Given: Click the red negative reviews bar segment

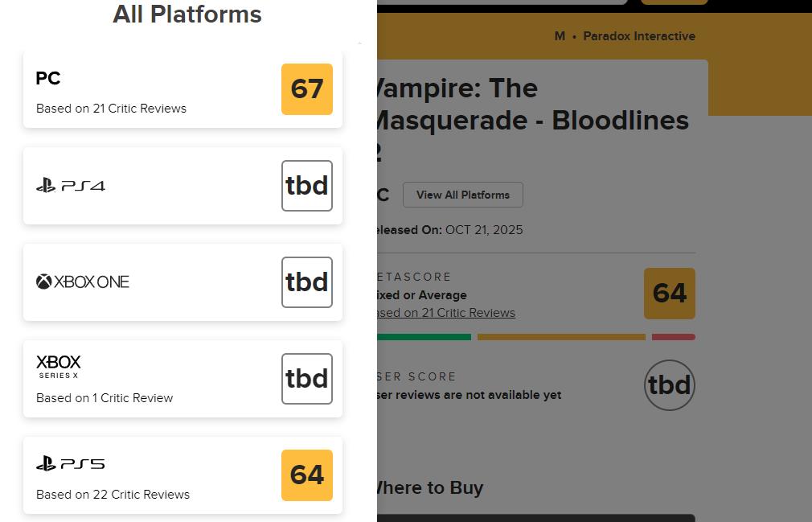Looking at the screenshot, I should tap(674, 337).
